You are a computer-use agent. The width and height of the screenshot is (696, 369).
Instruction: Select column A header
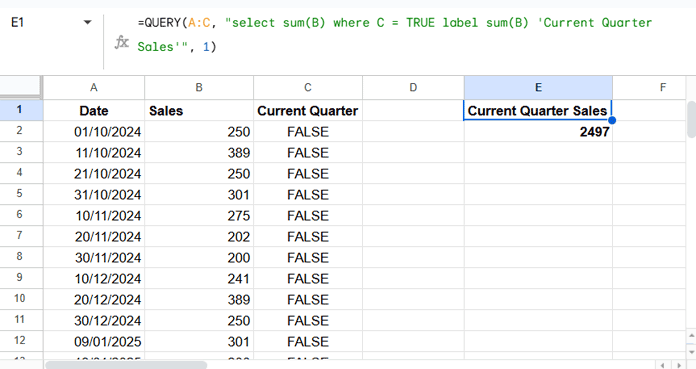94,87
